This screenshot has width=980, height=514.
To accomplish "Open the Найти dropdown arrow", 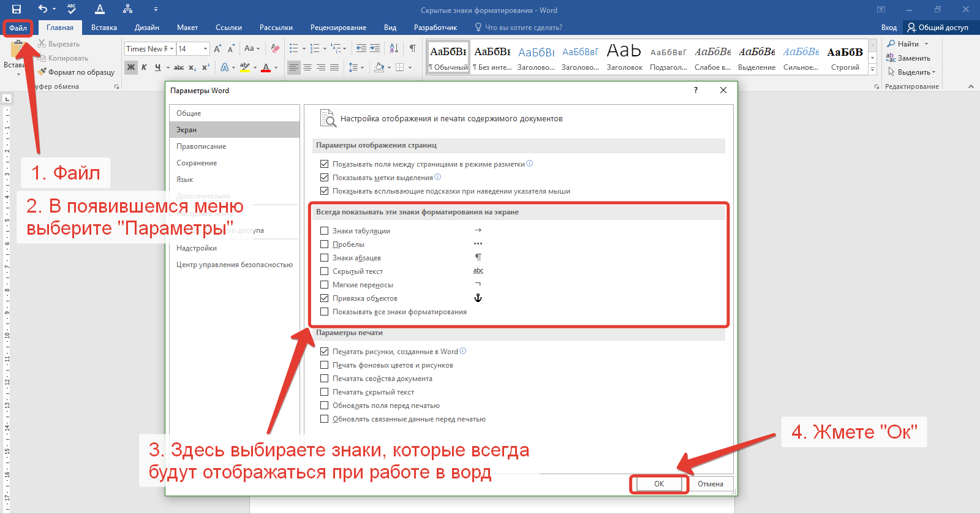I will (926, 44).
